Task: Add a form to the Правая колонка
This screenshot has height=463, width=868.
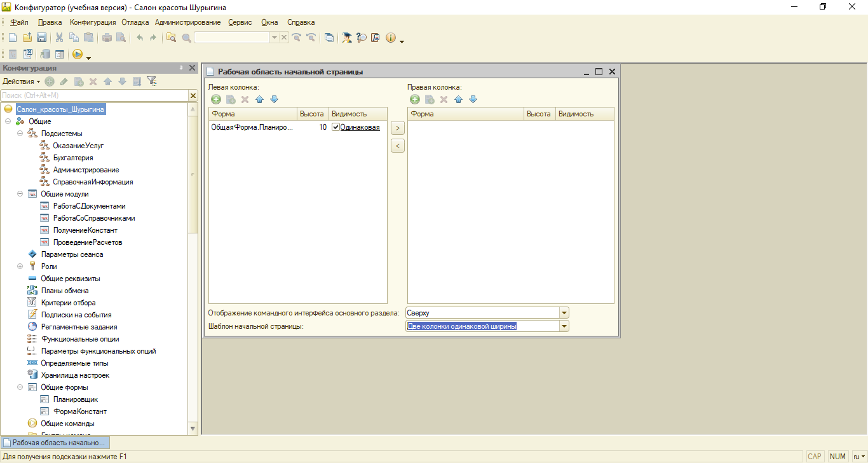Action: [x=415, y=99]
